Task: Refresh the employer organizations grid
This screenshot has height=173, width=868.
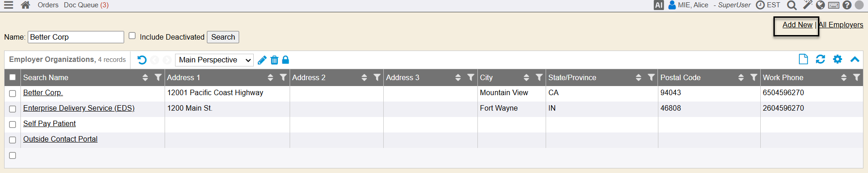Action: coord(820,59)
